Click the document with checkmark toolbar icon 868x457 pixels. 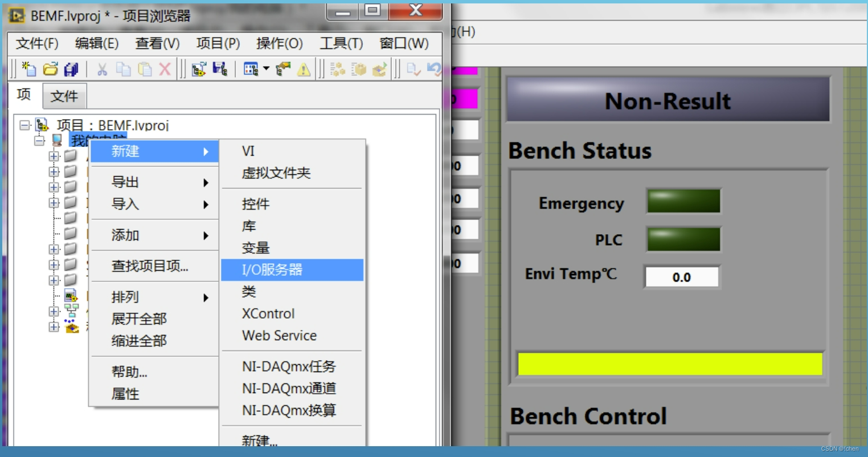pos(413,69)
